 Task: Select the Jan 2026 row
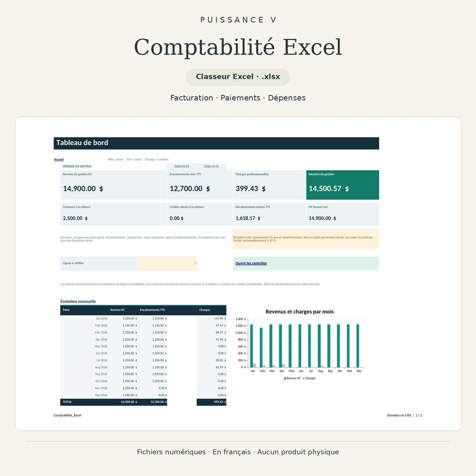(143, 319)
